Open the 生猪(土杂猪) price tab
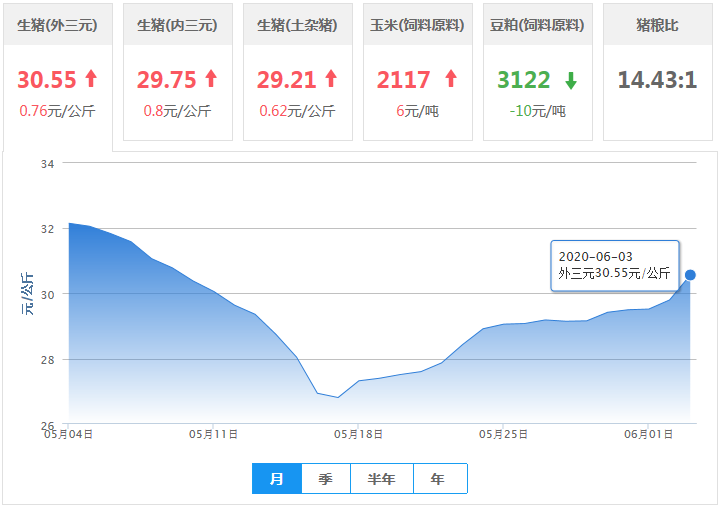This screenshot has height=509, width=722. [x=298, y=25]
